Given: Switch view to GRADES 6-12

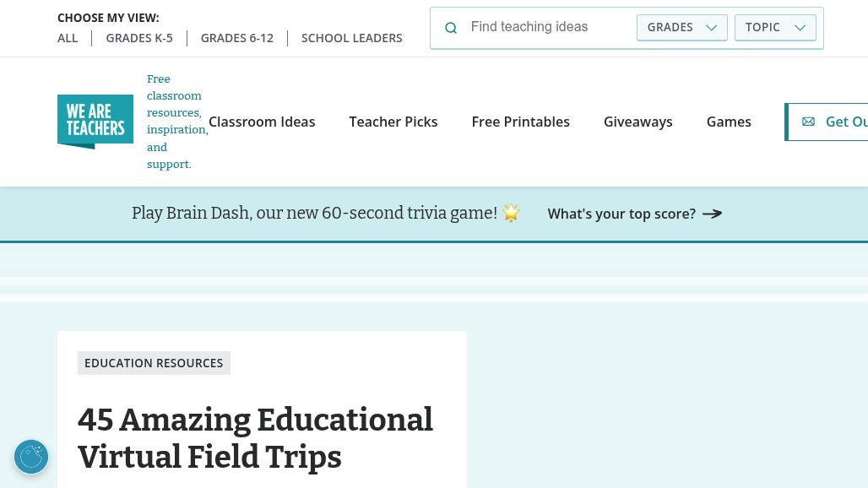Looking at the screenshot, I should point(237,38).
